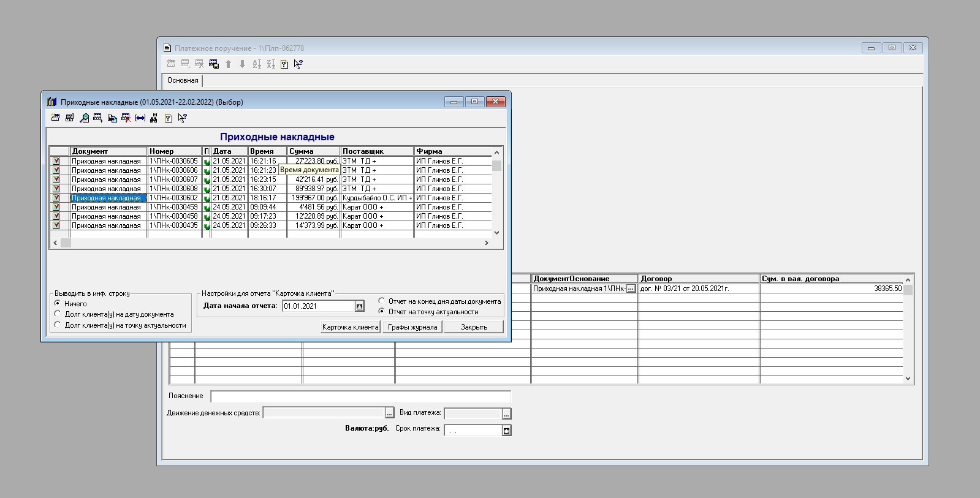Screen dimensions: 980x498
Task: Select 'Долг клиента(у) на дату документа' option
Action: click(58, 314)
